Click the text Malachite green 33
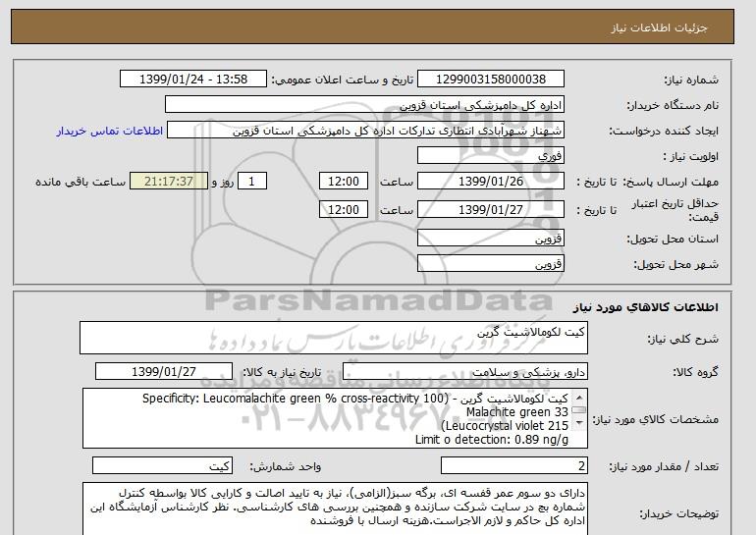Screen dimensions: 756x535 tap(517, 412)
